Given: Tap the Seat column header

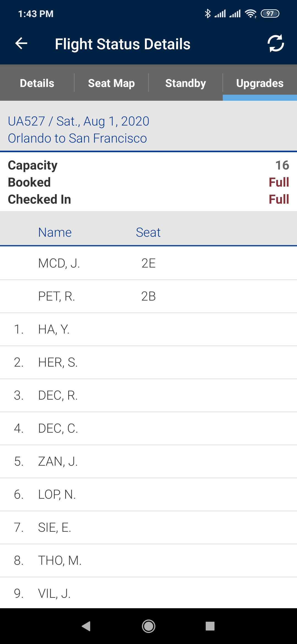Looking at the screenshot, I should tap(148, 232).
